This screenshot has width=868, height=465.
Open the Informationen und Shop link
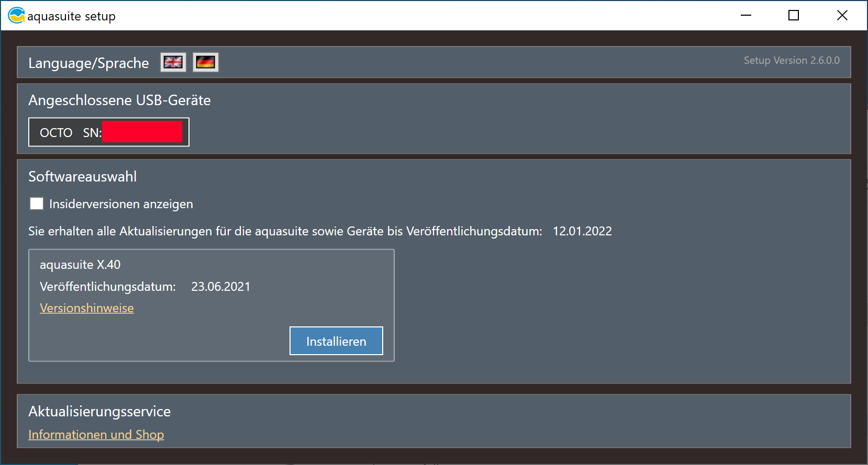96,435
